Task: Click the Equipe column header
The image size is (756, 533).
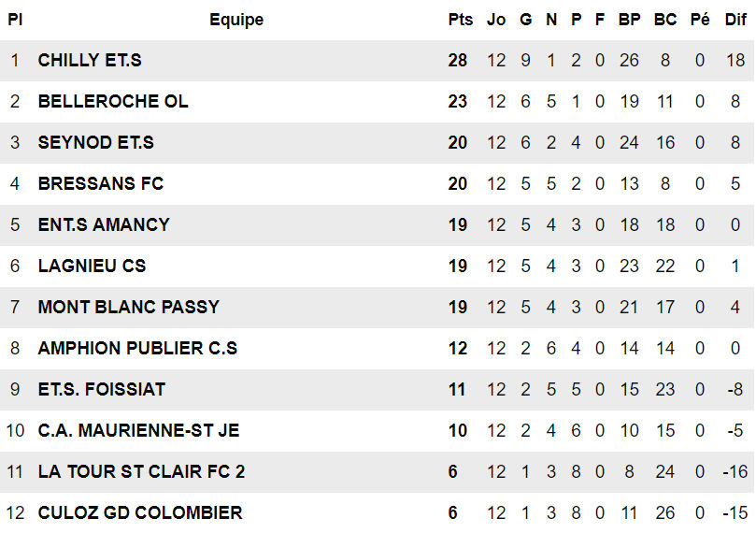Action: coord(236,20)
